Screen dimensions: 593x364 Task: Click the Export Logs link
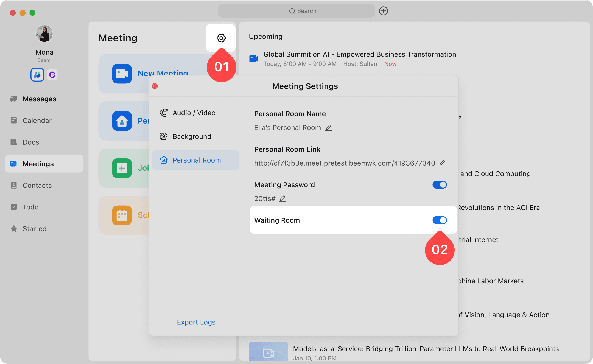196,322
